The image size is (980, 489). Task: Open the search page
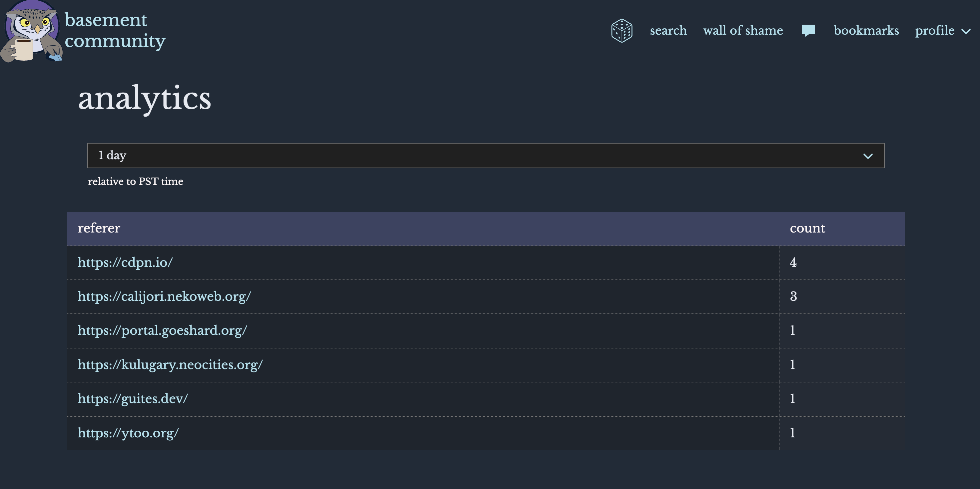[x=668, y=30]
